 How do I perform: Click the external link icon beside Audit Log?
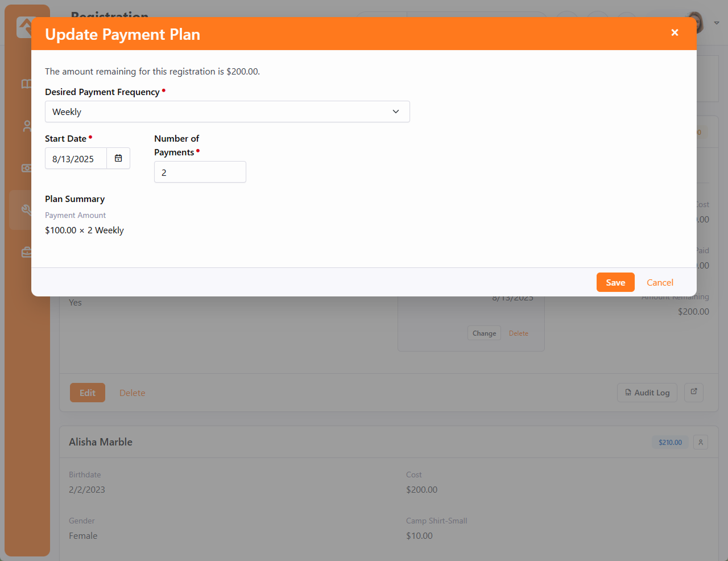tap(694, 392)
